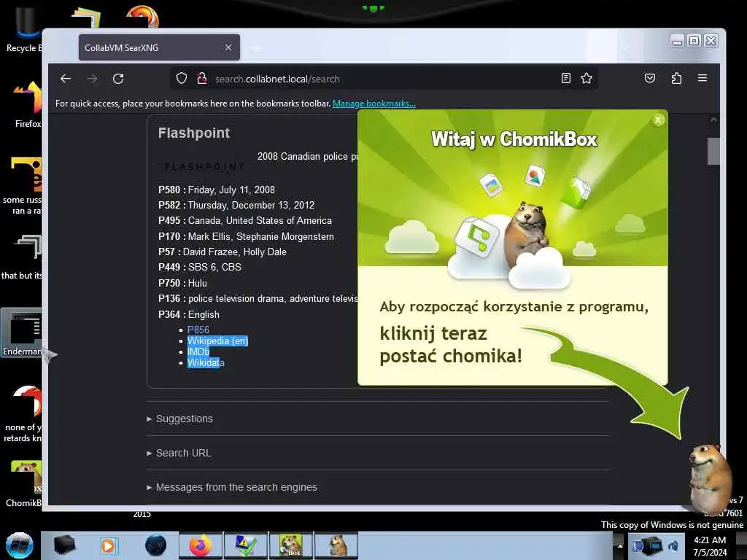Select the Enderman desktop icon
The height and width of the screenshot is (560, 747).
22,333
